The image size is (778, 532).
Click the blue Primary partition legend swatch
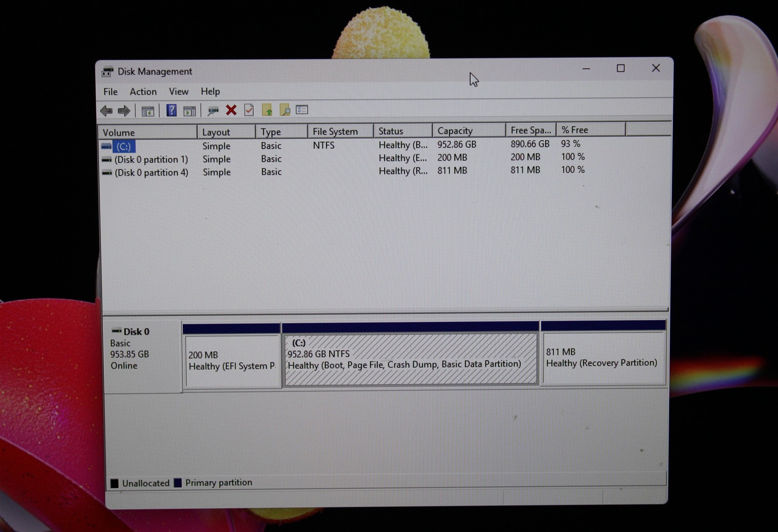(x=178, y=483)
